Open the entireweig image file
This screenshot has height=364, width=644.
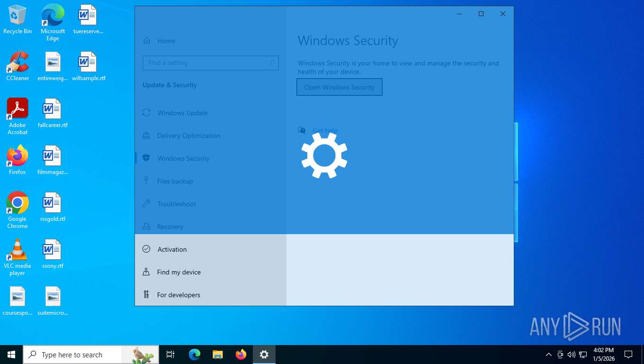point(53,66)
